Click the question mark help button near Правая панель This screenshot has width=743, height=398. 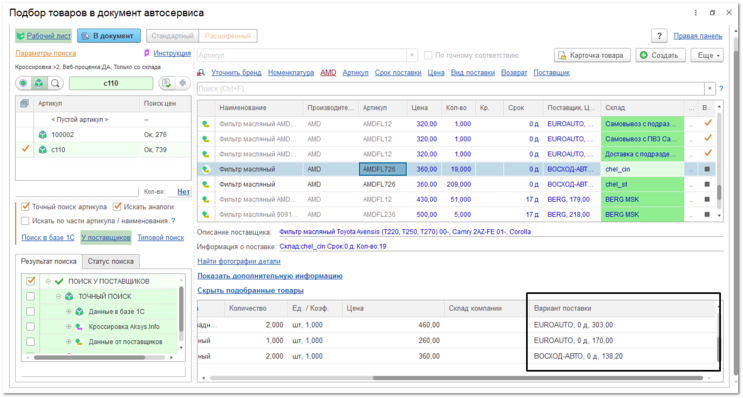click(x=659, y=36)
